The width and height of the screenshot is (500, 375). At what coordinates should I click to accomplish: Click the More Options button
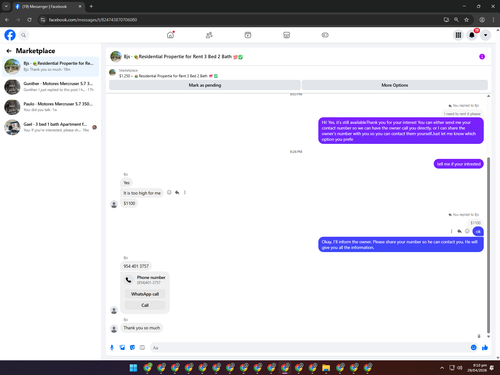[x=395, y=85]
